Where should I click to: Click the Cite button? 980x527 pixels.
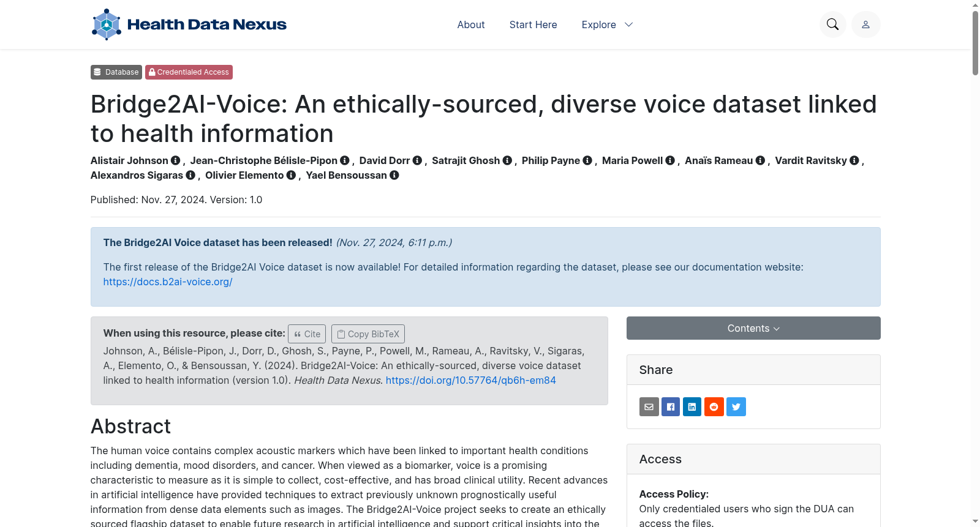307,334
